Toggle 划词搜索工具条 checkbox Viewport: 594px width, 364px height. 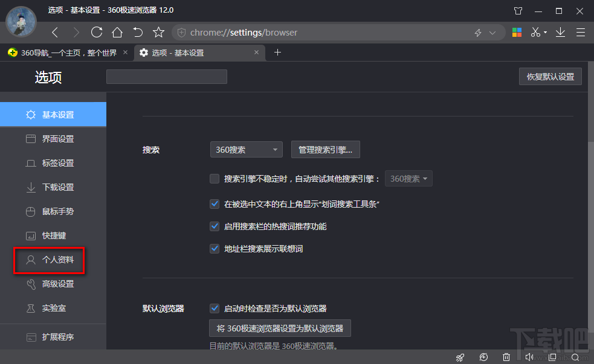coord(215,204)
